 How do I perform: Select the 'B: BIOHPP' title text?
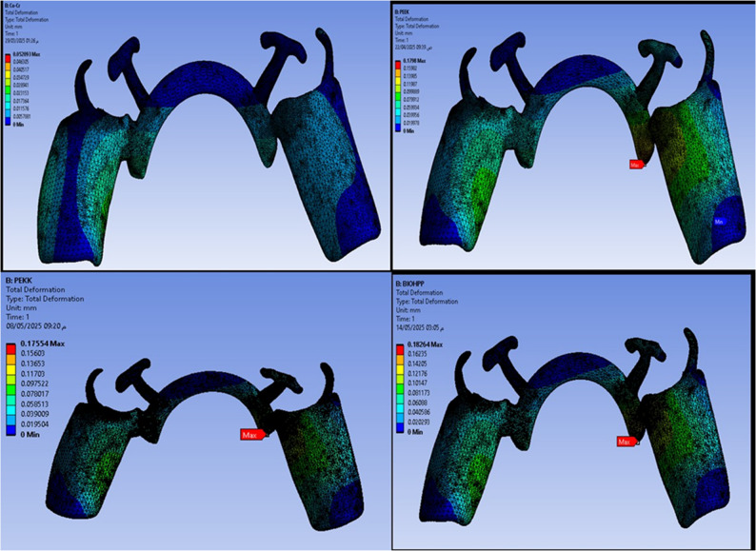tap(409, 284)
